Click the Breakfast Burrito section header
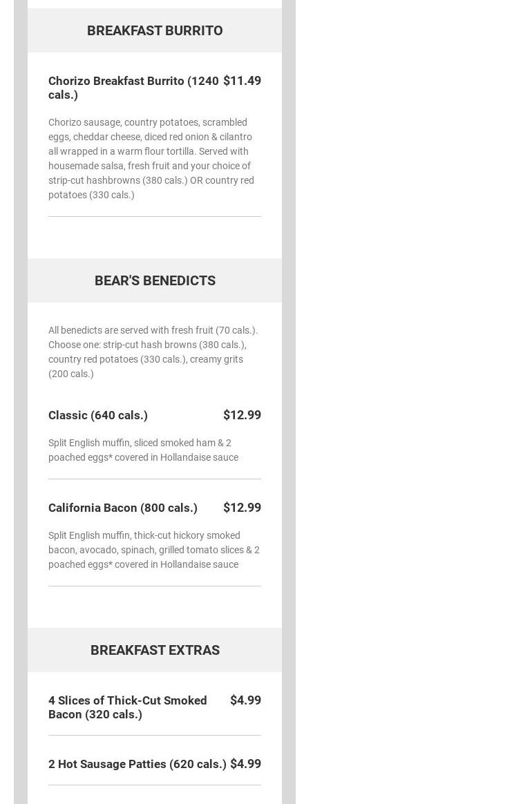 tap(155, 30)
